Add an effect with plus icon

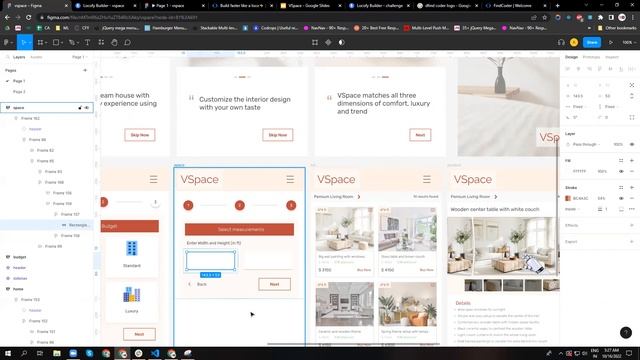click(x=631, y=225)
